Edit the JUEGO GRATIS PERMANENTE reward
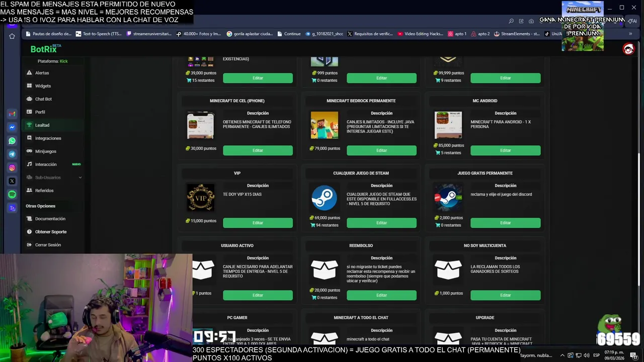The image size is (644, 362). pyautogui.click(x=505, y=223)
